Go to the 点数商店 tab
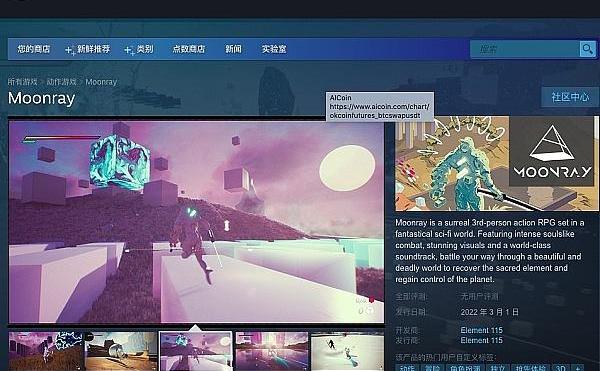Viewport: 600px width, 371px height. coord(189,49)
